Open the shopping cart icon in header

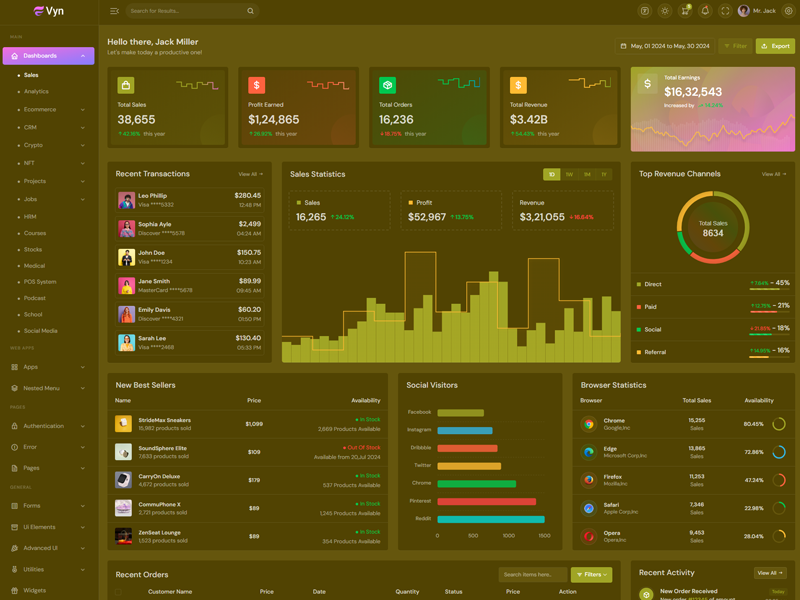[685, 11]
